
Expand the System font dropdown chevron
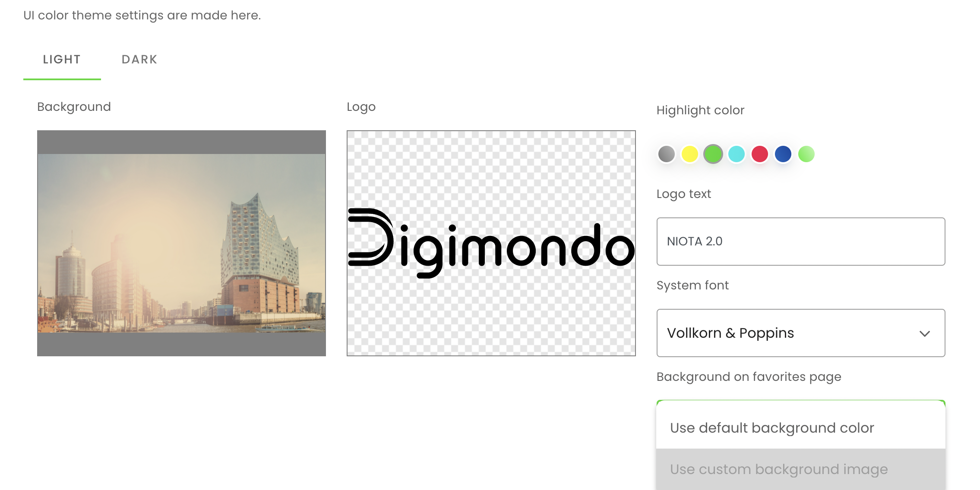924,333
